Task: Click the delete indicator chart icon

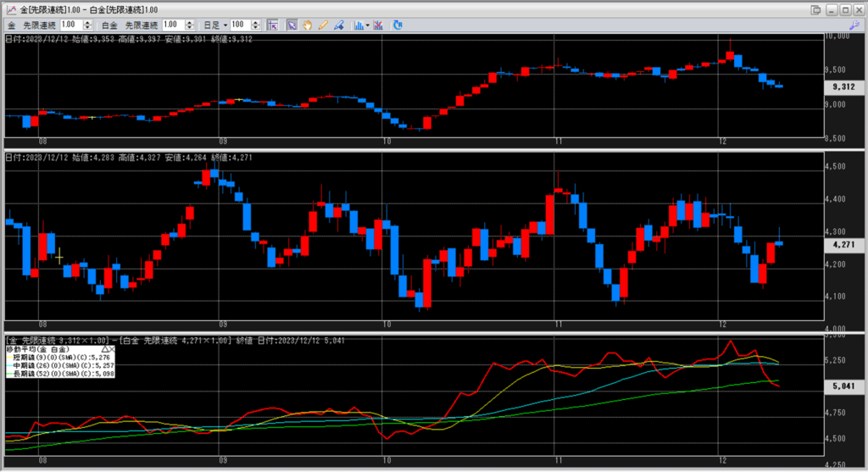Action: 380,25
